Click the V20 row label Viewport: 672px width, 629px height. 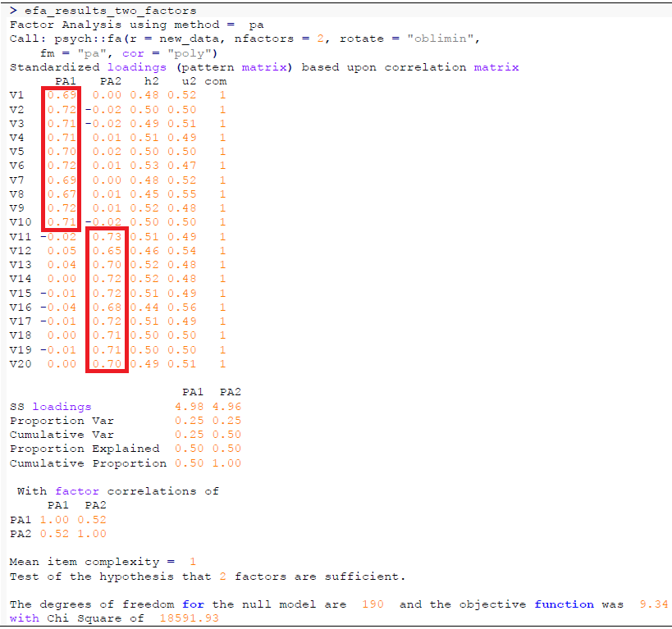point(21,364)
